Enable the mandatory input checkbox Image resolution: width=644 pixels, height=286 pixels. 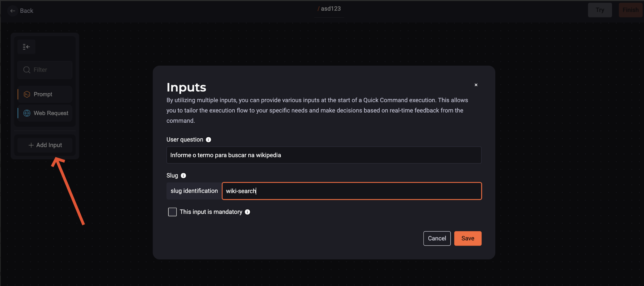pyautogui.click(x=172, y=212)
